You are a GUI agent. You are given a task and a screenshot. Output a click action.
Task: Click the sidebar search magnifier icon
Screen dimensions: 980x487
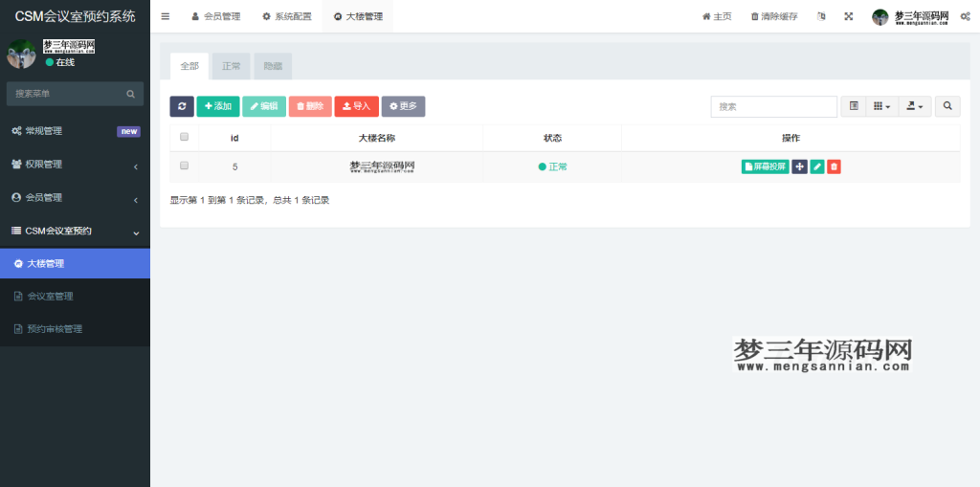click(x=130, y=94)
